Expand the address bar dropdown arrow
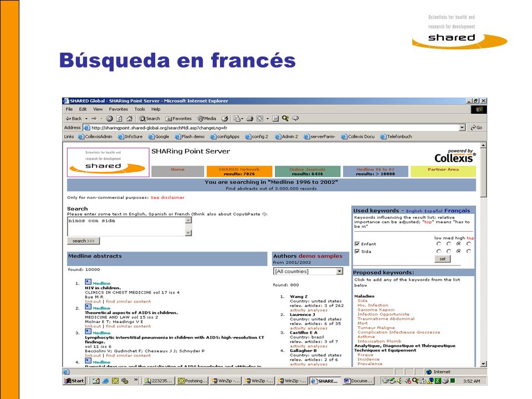Viewport: 532px width, 399px height. (x=462, y=127)
